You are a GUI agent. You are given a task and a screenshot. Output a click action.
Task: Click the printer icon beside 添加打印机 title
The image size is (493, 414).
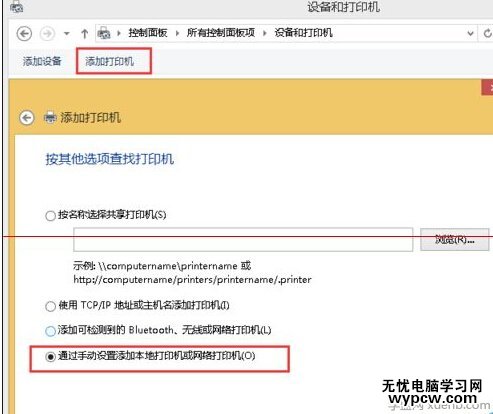pos(50,117)
